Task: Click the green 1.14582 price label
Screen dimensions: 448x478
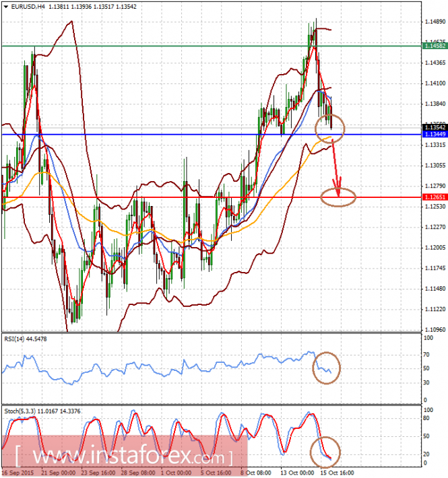Action: coord(435,46)
